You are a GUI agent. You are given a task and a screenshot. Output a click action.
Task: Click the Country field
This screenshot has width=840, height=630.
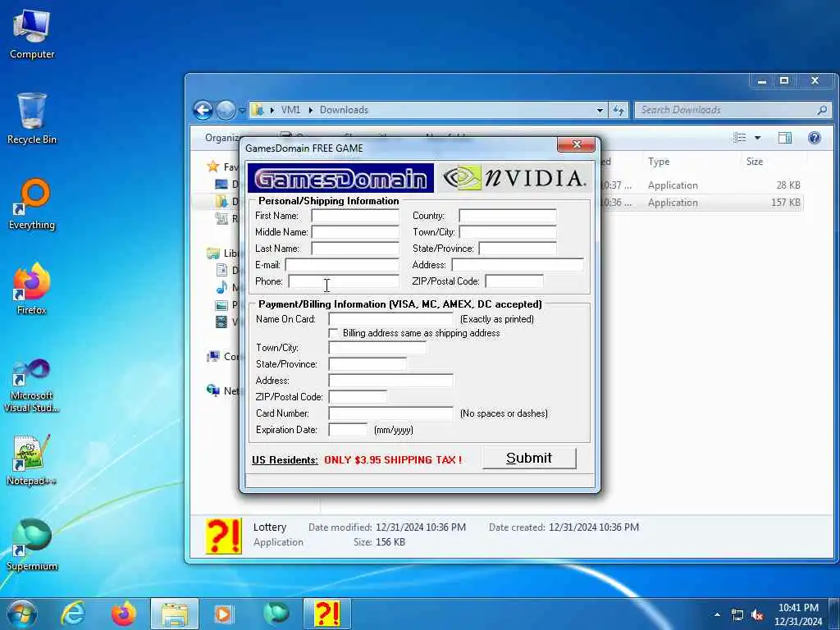tap(507, 216)
